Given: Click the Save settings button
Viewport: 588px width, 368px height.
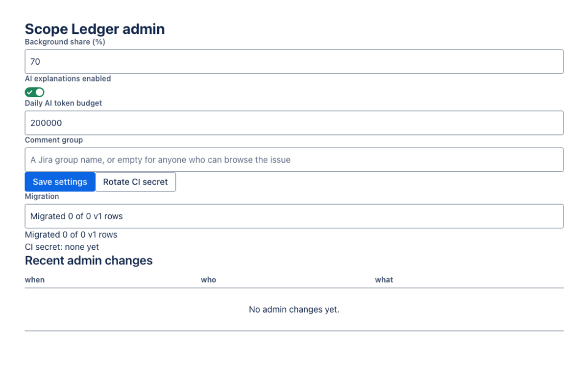Looking at the screenshot, I should (60, 182).
